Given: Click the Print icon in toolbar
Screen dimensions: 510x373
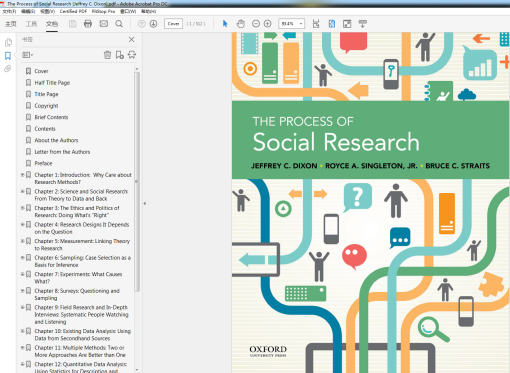Looking at the screenshot, I should coord(88,24).
